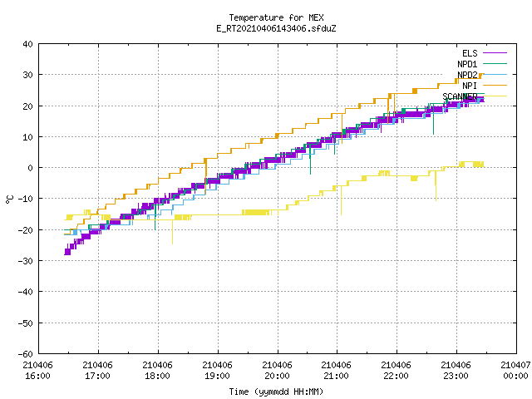Click the x-axis tick label 17:00
The height and width of the screenshot is (399, 532).
97,376
